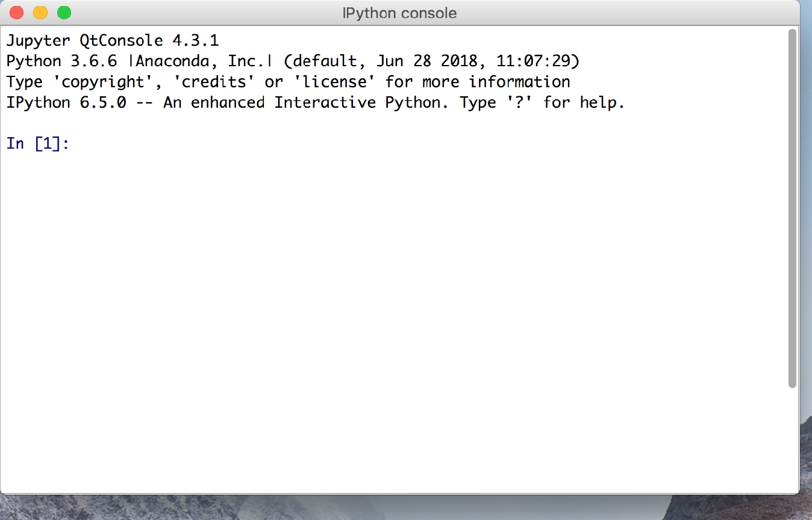Click the "IPython 6.5.0" version text

click(x=66, y=102)
